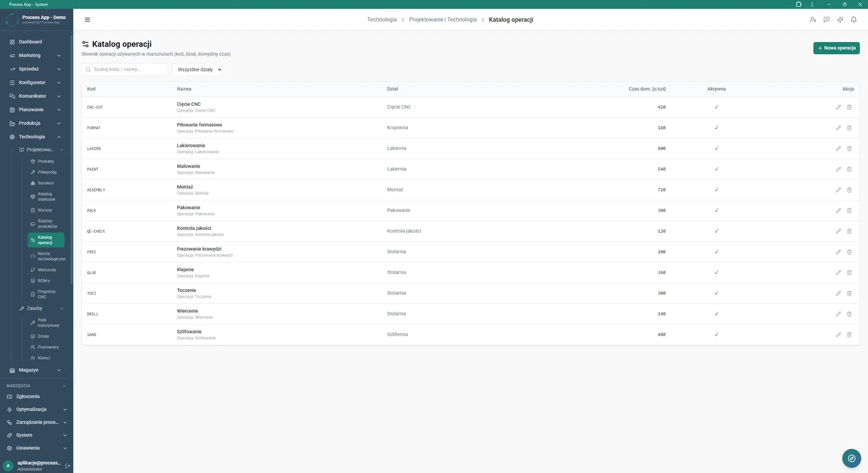This screenshot has height=473, width=868.
Task: Open the chat message icon in header
Action: [x=826, y=20]
